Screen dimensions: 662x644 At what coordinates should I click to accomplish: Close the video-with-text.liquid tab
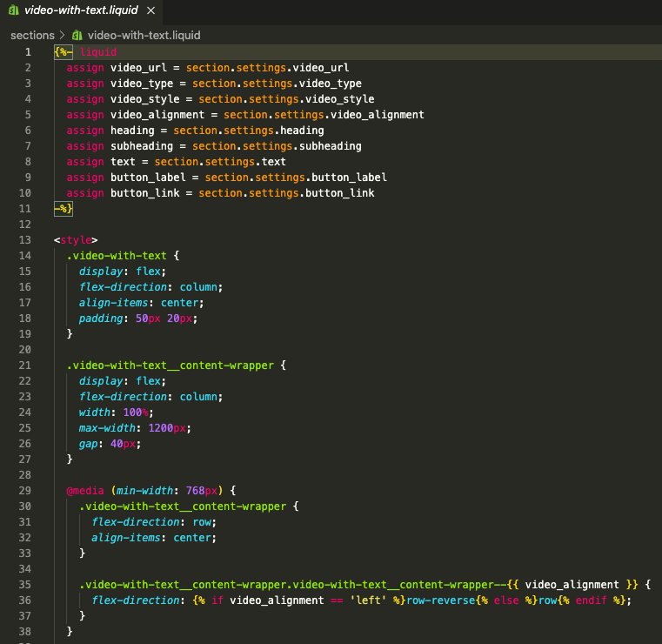[150, 10]
